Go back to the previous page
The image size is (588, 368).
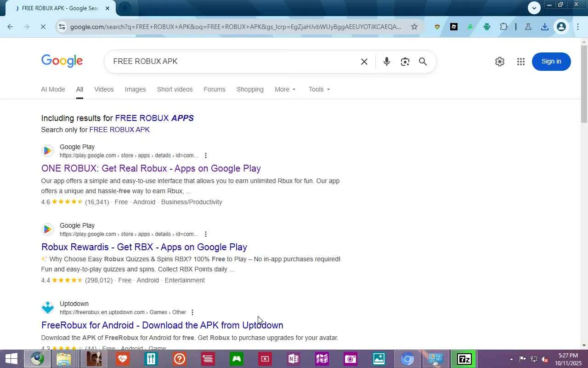(x=10, y=27)
